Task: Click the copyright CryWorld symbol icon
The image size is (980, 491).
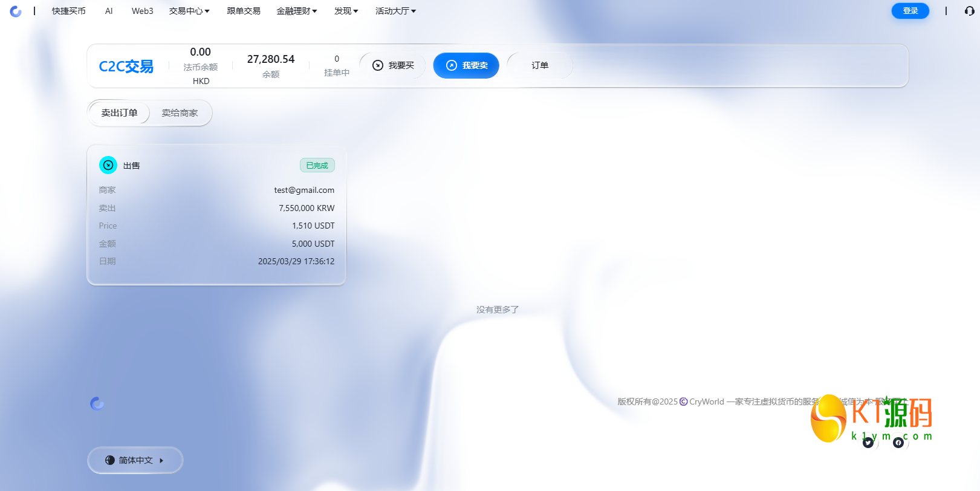Action: click(x=684, y=402)
